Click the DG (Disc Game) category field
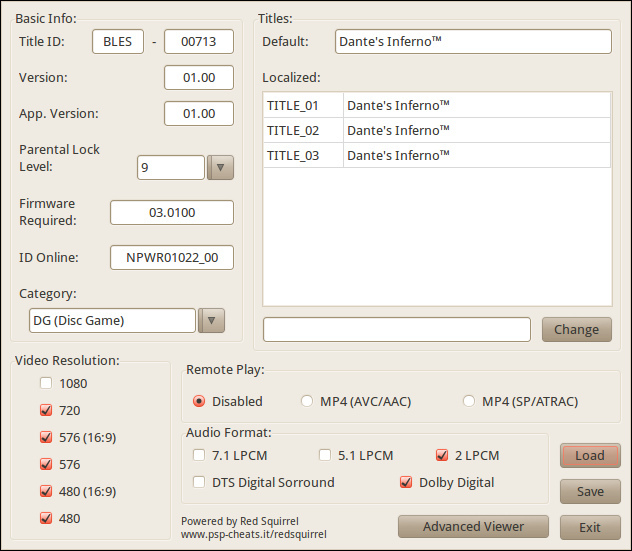The image size is (632, 551). [x=112, y=320]
